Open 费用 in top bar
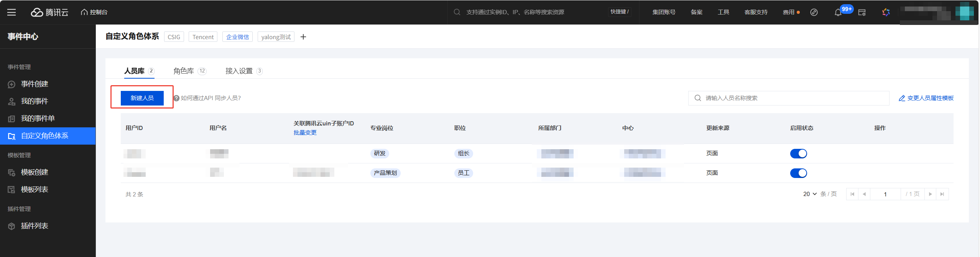Screen dimensions: 980x257 (x=789, y=12)
